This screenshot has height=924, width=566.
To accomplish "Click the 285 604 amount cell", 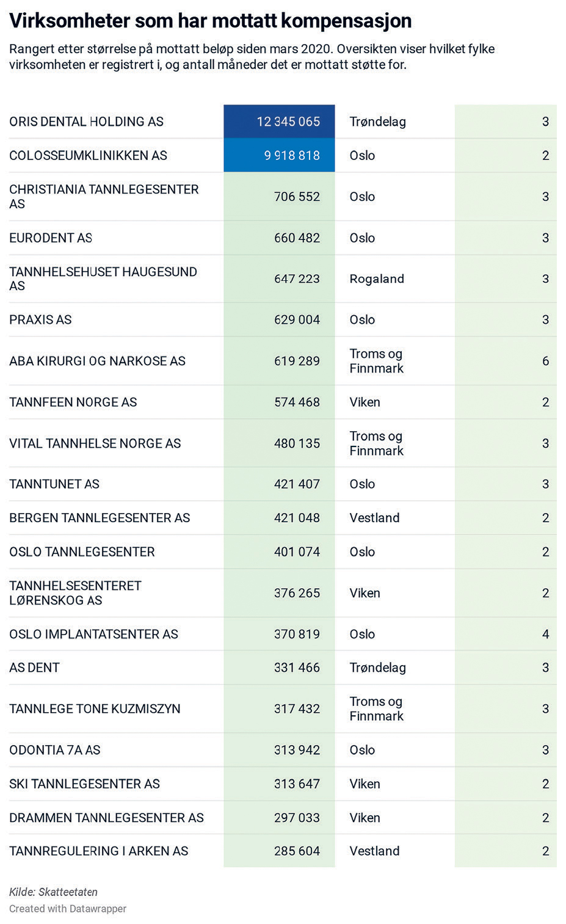I will [x=297, y=851].
